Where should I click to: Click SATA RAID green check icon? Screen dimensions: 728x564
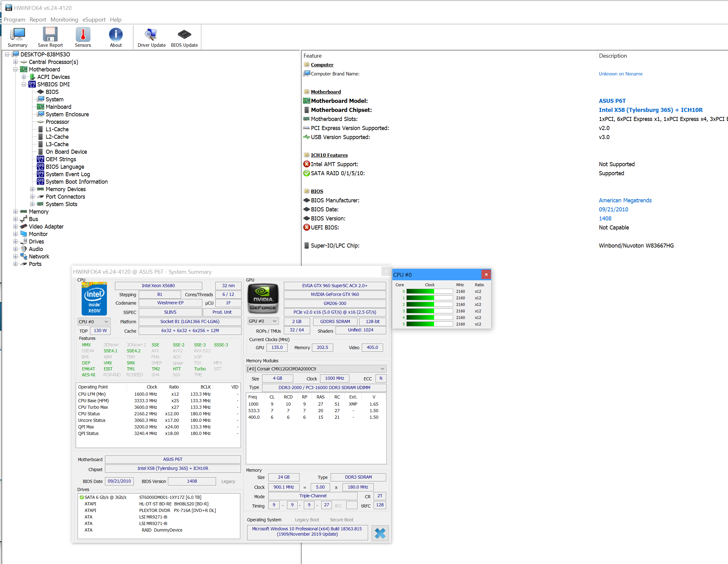point(307,173)
